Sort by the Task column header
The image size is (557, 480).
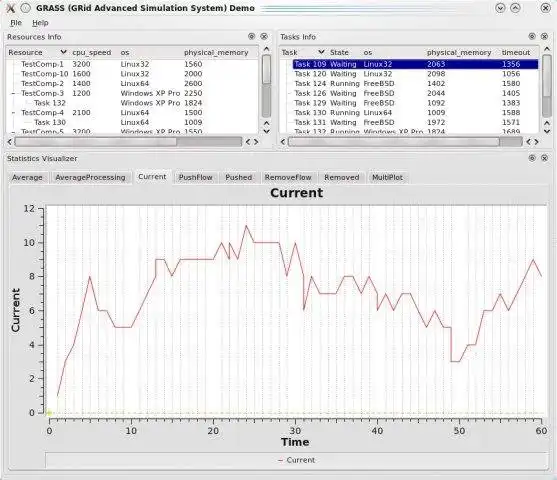pos(303,53)
